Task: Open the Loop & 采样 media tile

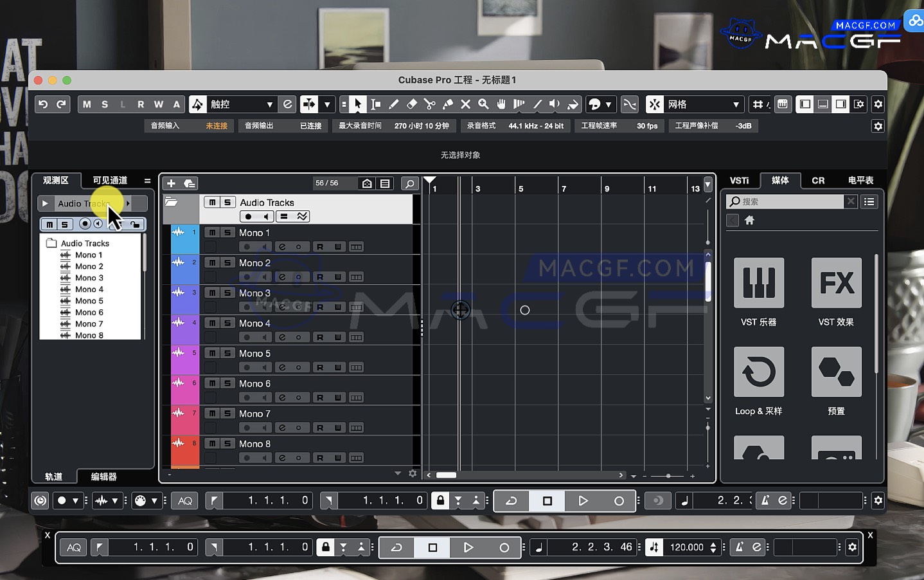Action: [x=759, y=372]
